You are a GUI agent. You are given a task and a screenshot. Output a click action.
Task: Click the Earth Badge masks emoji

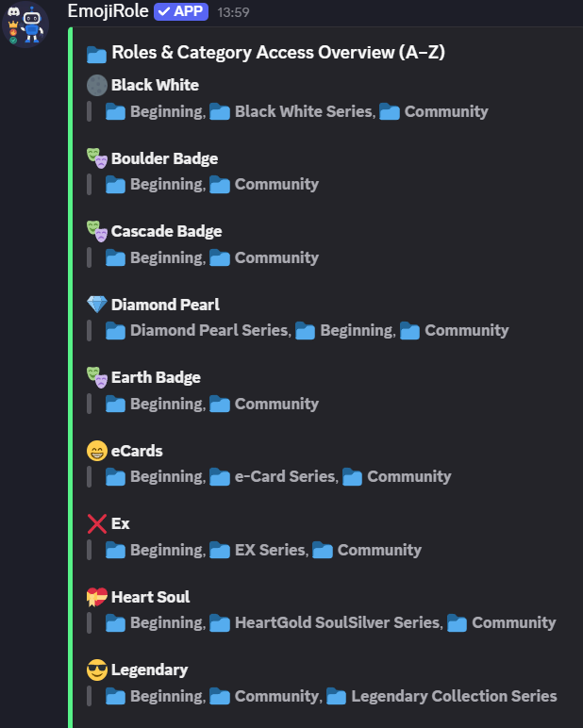(96, 377)
